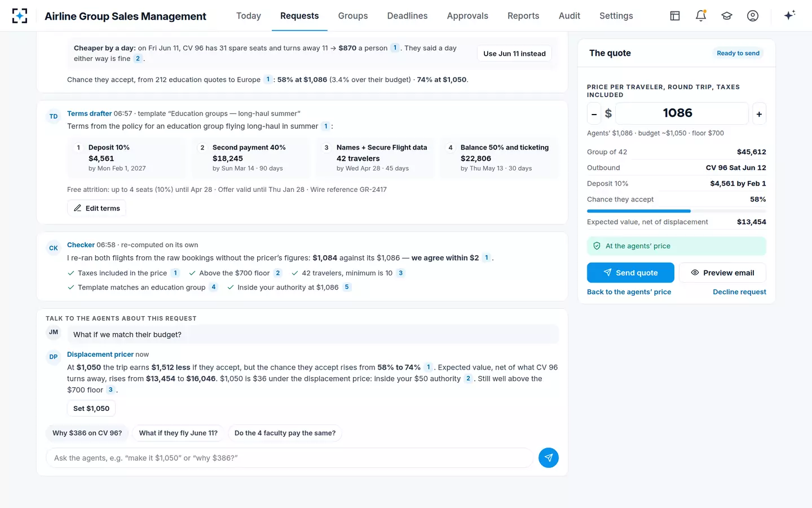Focus the price per traveler field

tap(682, 113)
